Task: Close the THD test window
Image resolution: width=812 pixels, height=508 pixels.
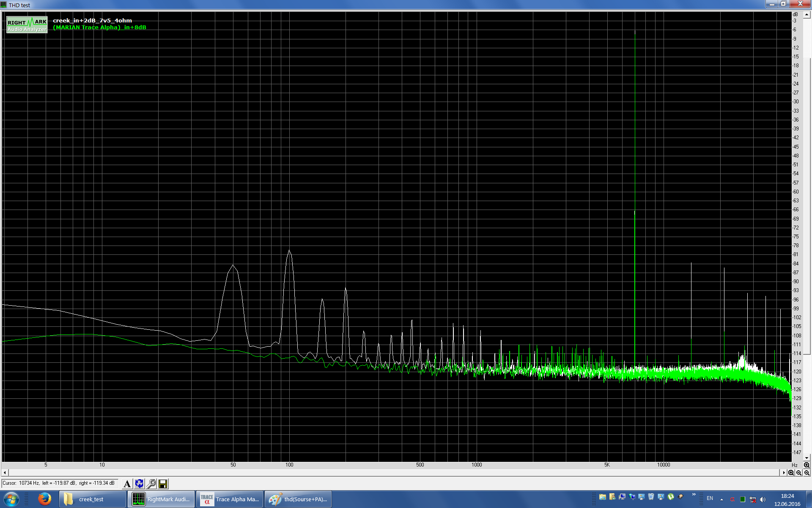Action: (x=800, y=4)
